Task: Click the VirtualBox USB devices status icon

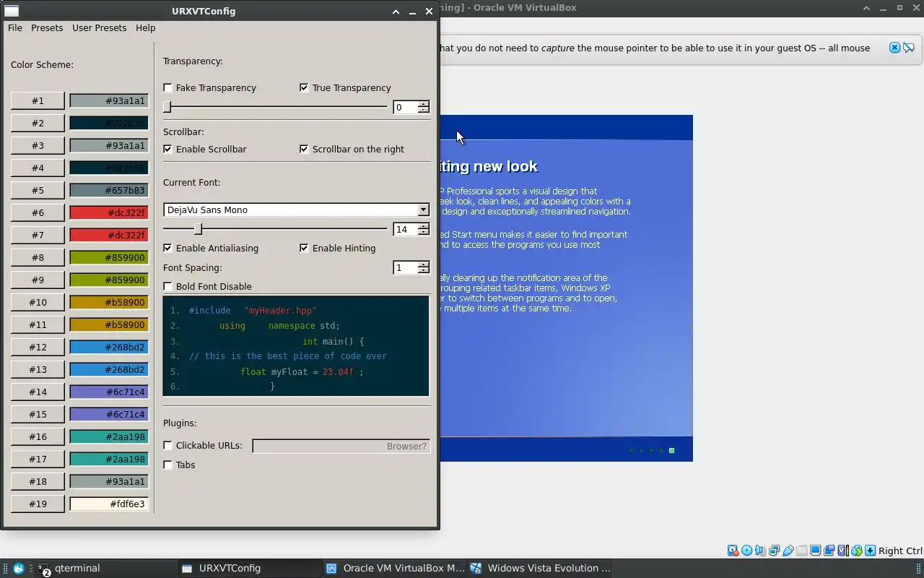Action: (x=788, y=551)
